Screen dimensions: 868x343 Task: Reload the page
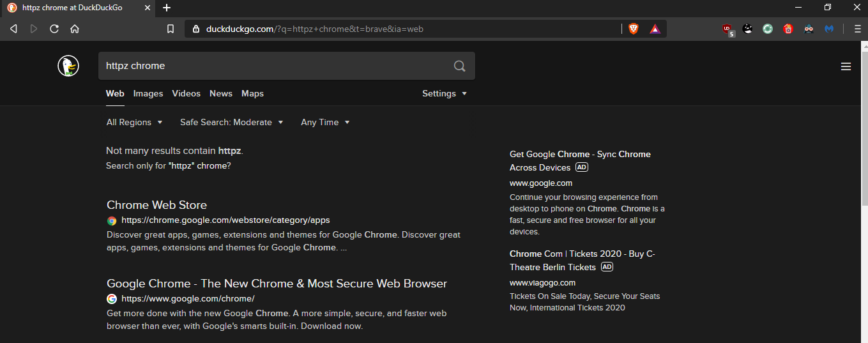pyautogui.click(x=54, y=29)
